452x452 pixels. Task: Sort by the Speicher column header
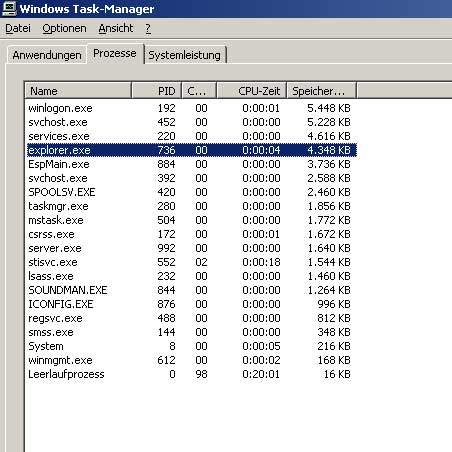click(321, 91)
